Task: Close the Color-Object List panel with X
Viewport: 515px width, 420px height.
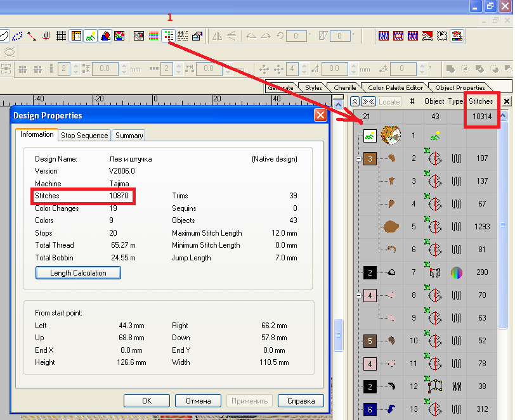Action: [507, 101]
